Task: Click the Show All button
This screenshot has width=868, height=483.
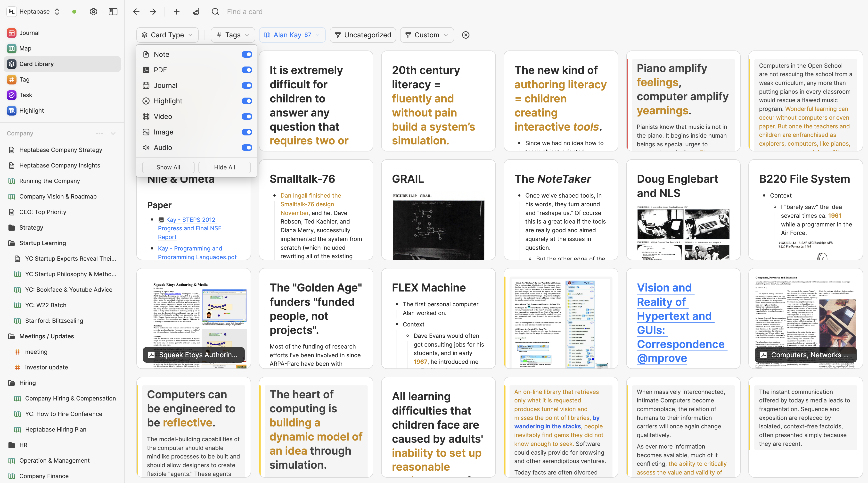Action: (x=168, y=167)
